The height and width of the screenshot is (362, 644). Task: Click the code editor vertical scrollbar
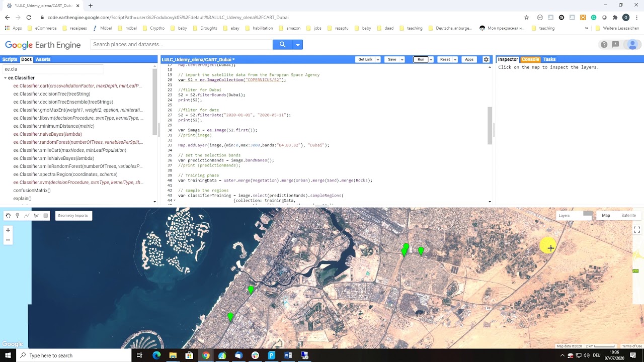(490, 126)
